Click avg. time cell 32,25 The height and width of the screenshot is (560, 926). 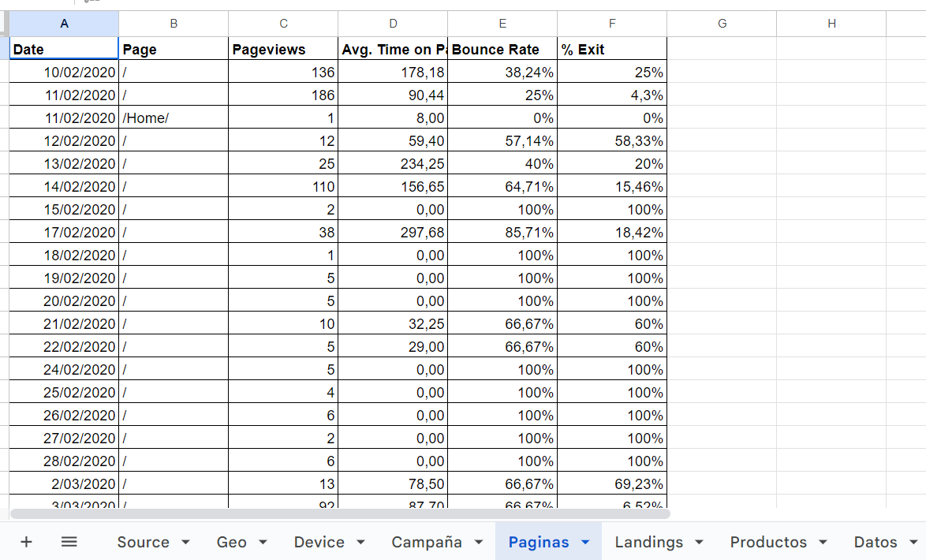point(393,323)
